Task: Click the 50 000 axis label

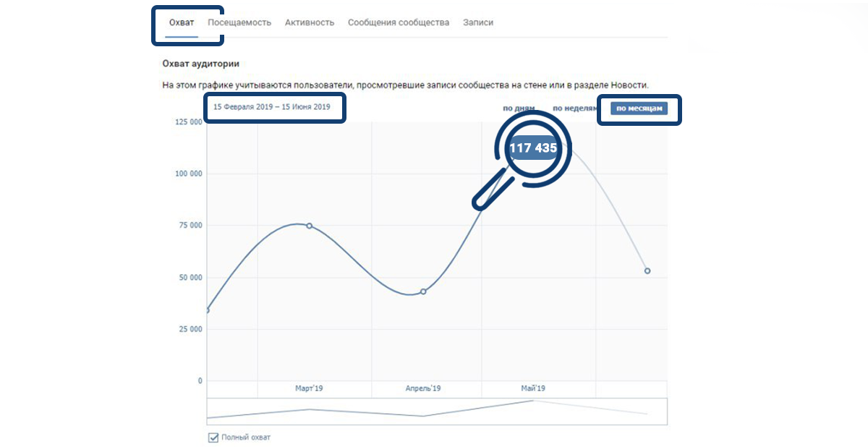Action: (191, 277)
